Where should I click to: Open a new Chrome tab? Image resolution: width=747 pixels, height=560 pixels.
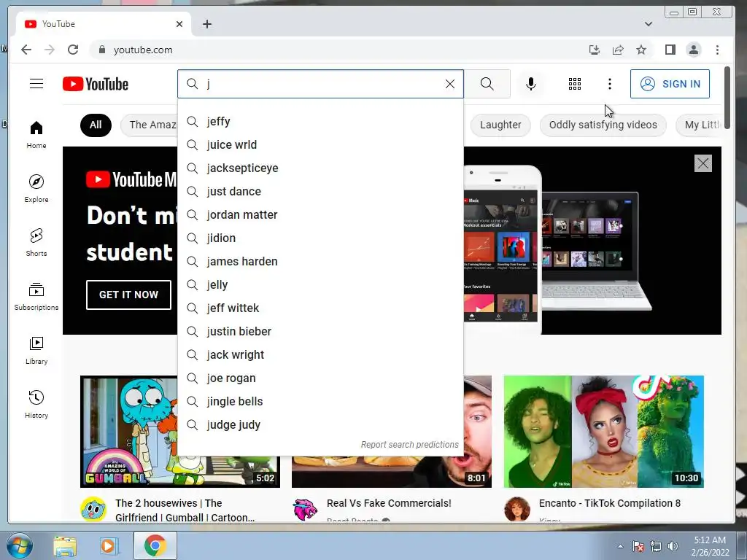pyautogui.click(x=206, y=24)
